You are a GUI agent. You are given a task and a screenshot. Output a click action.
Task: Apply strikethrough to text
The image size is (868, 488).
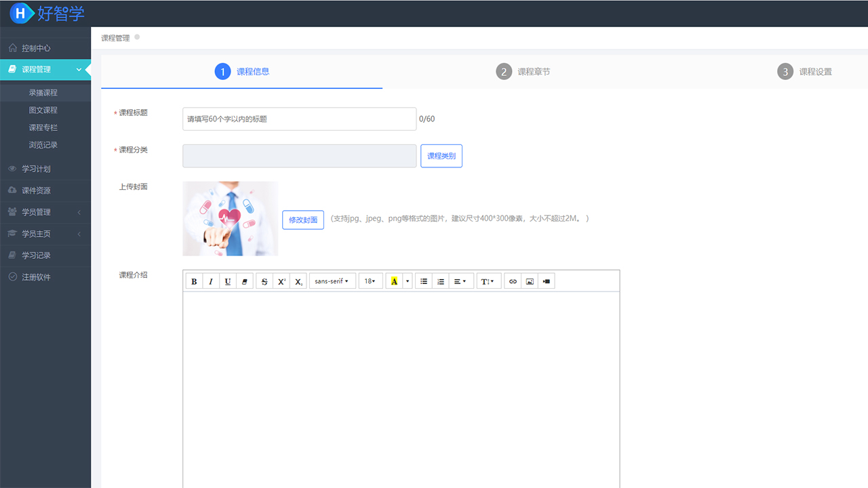(x=264, y=281)
